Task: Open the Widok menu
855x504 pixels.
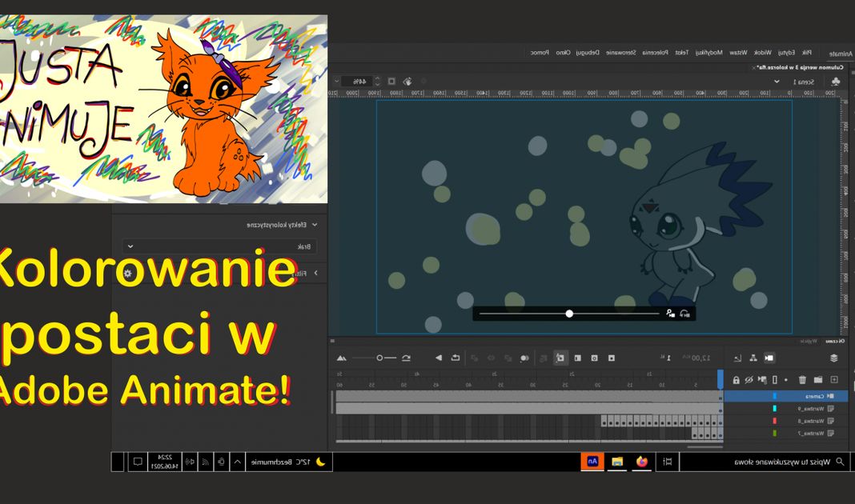Action: point(762,52)
